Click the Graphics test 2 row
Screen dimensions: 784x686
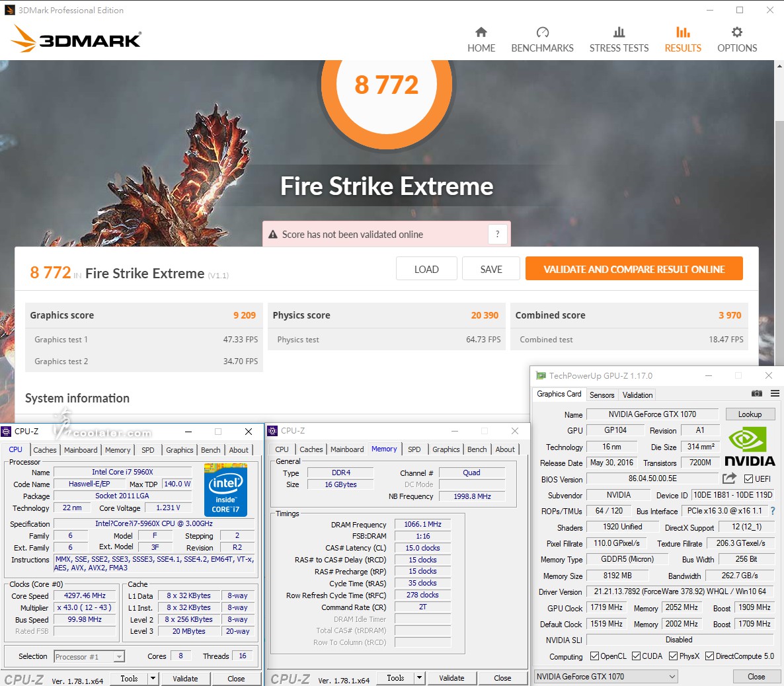pos(144,361)
